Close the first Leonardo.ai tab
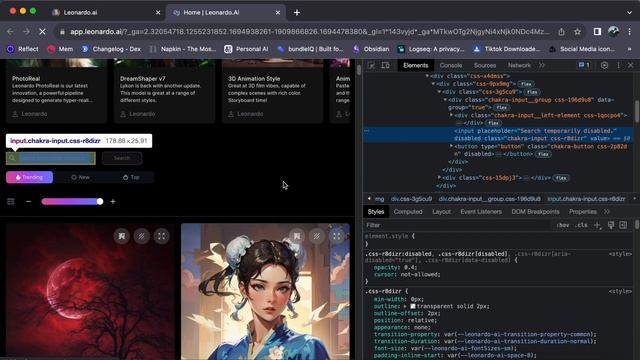The height and width of the screenshot is (360, 640). (x=158, y=13)
